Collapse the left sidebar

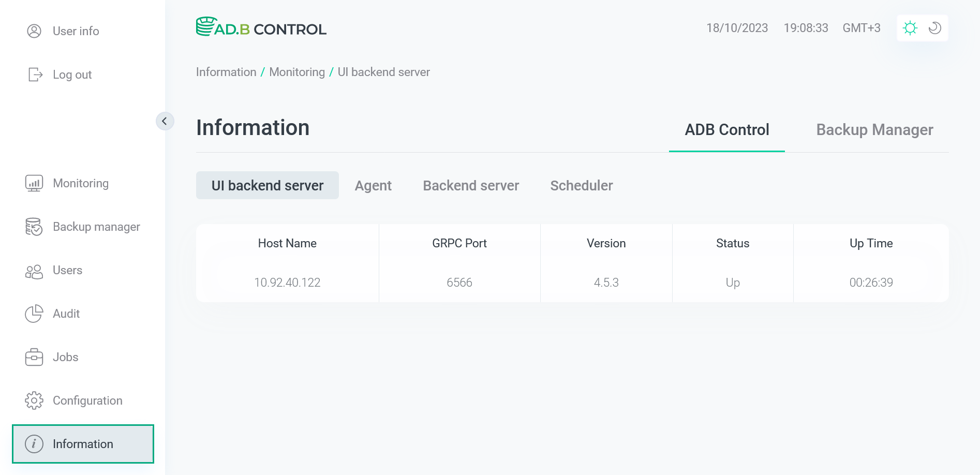point(165,121)
